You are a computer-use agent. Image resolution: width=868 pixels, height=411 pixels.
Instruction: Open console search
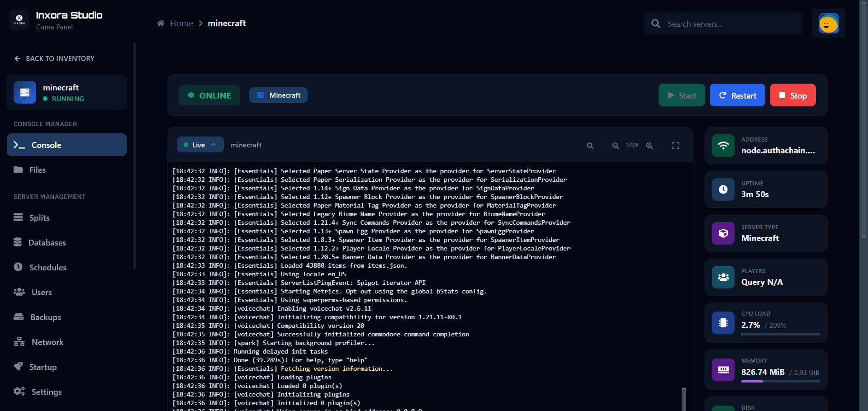pos(590,146)
